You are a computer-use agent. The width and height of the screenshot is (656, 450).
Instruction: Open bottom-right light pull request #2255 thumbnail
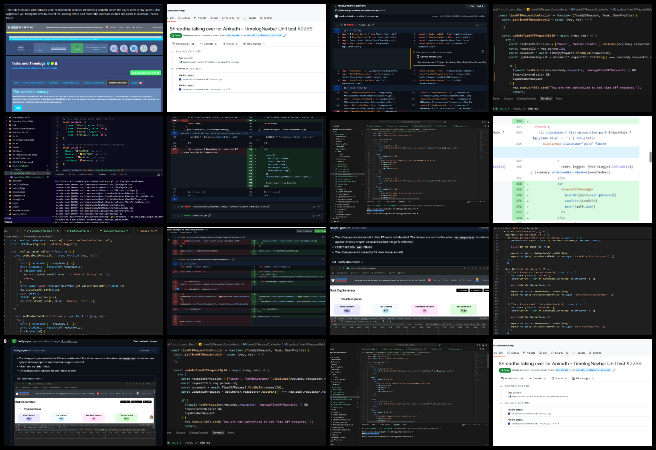tap(573, 392)
